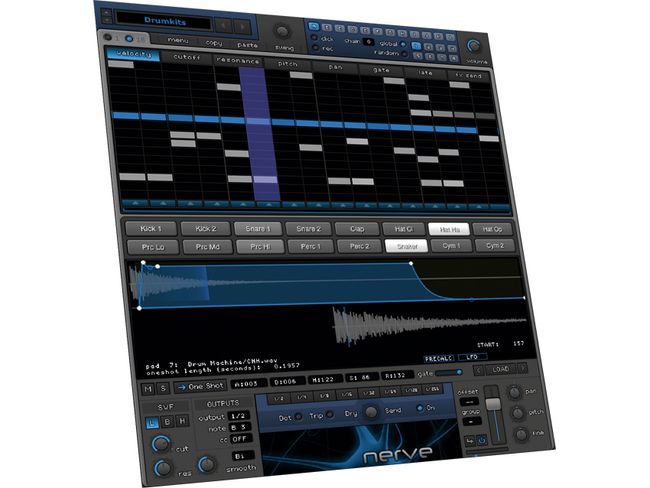Image resolution: width=650 pixels, height=488 pixels.
Task: Solo the pad with S button
Action: point(163,388)
